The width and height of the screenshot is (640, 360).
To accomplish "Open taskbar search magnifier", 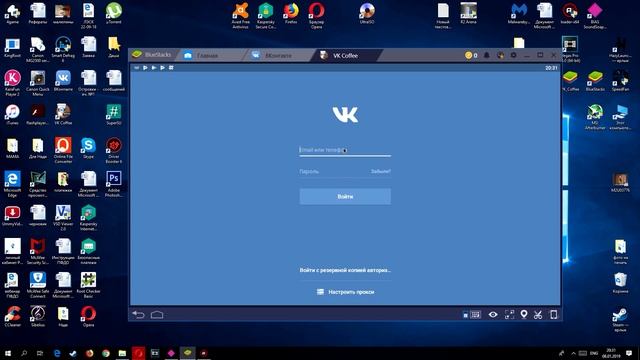I will (x=24, y=353).
